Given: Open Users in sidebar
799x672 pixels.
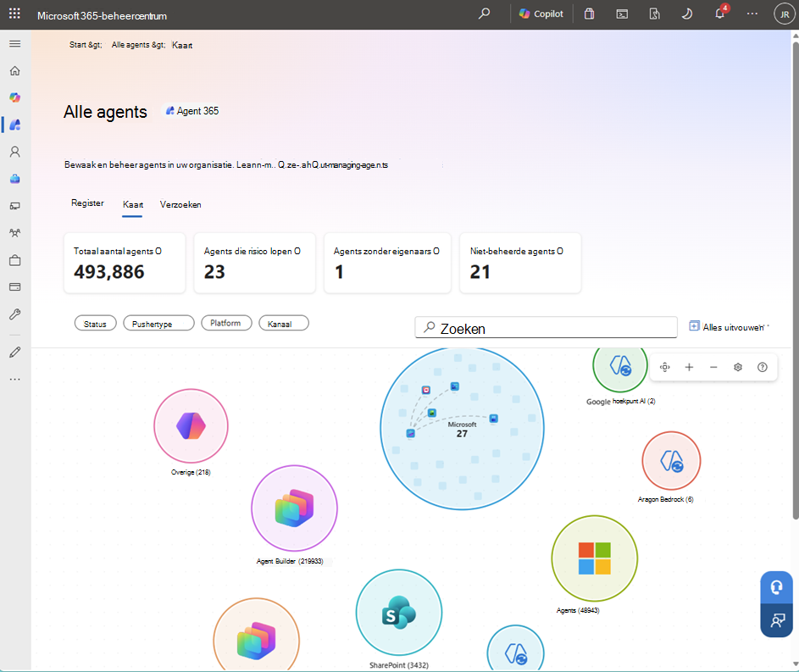Looking at the screenshot, I should pos(14,152).
